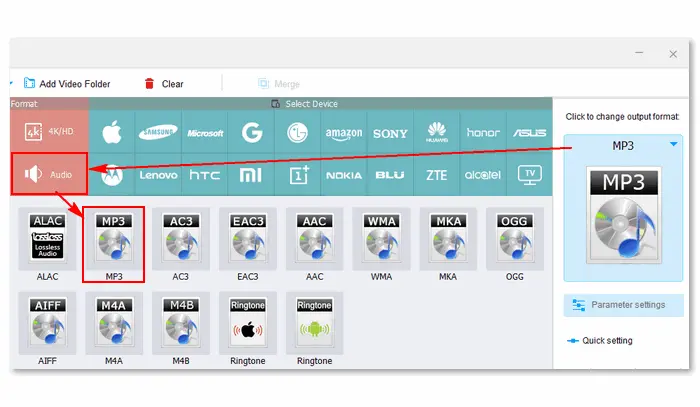
Task: Choose the M4A audio format
Action: tap(114, 324)
